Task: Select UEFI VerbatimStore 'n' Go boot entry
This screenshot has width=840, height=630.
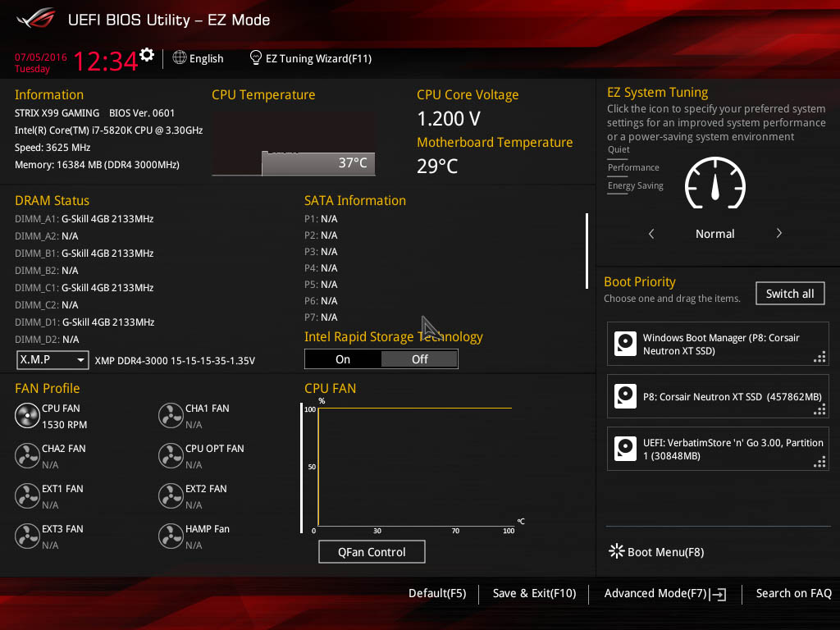Action: click(718, 449)
